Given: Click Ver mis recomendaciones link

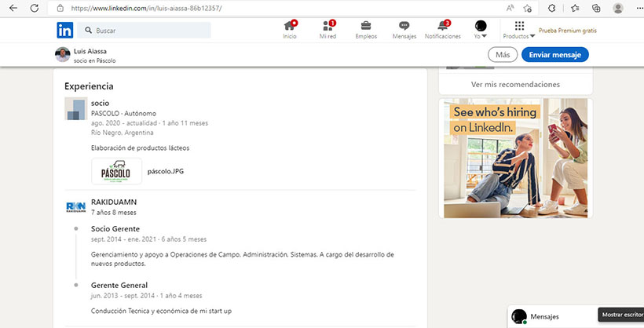Looking at the screenshot, I should click(515, 84).
